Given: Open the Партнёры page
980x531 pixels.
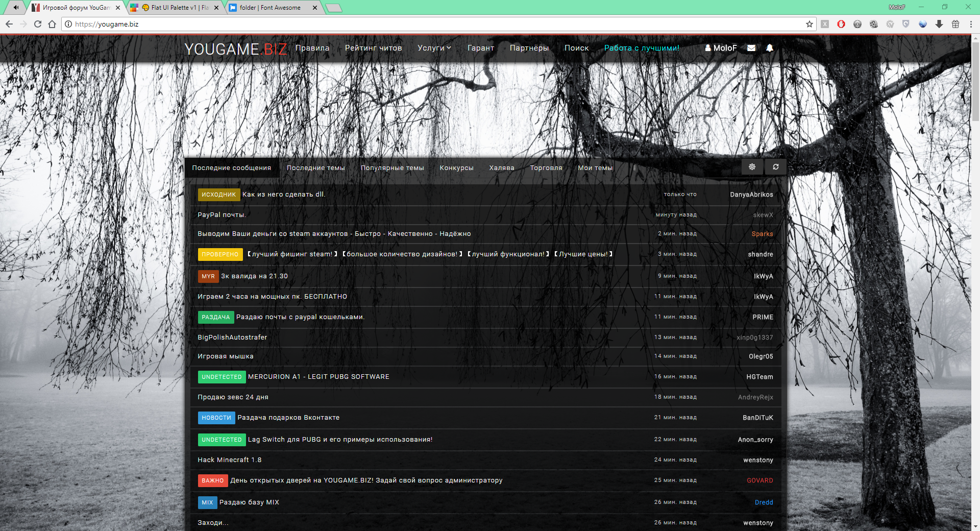Looking at the screenshot, I should [529, 48].
